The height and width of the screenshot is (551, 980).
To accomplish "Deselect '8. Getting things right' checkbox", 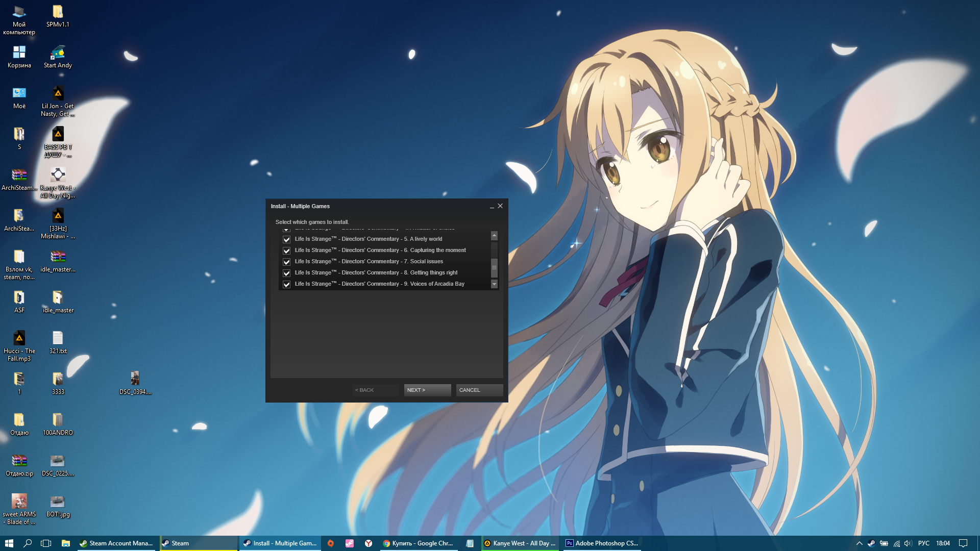I will pyautogui.click(x=286, y=273).
